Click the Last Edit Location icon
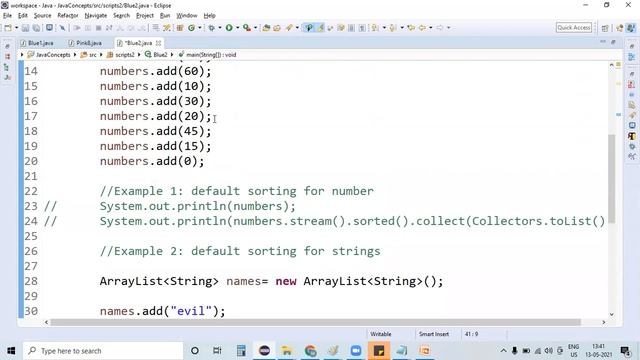The image size is (640, 360). click(x=411, y=28)
